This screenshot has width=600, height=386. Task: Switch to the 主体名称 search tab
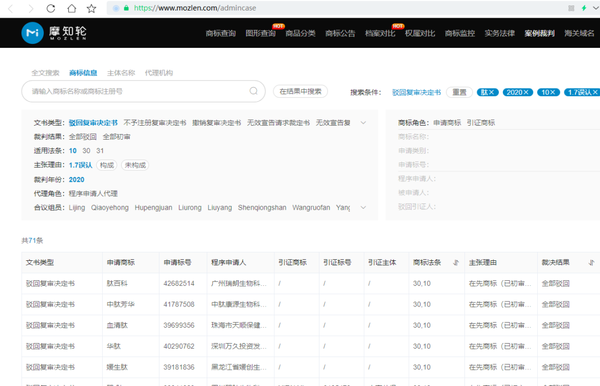(121, 73)
